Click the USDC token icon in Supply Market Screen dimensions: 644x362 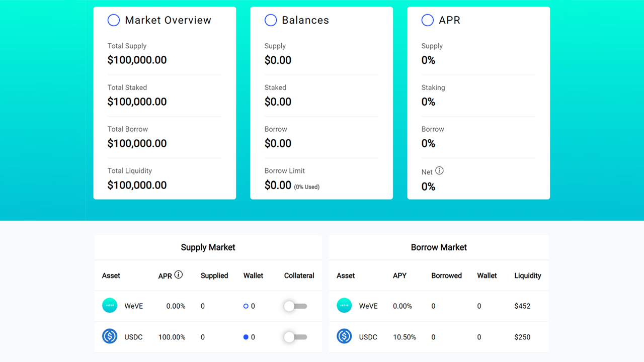(110, 336)
